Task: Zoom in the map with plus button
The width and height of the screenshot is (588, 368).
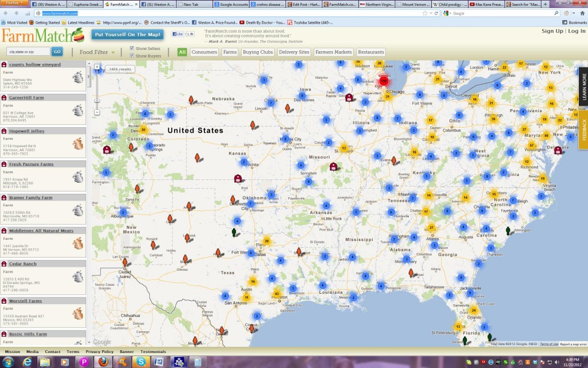Action: pyautogui.click(x=97, y=67)
